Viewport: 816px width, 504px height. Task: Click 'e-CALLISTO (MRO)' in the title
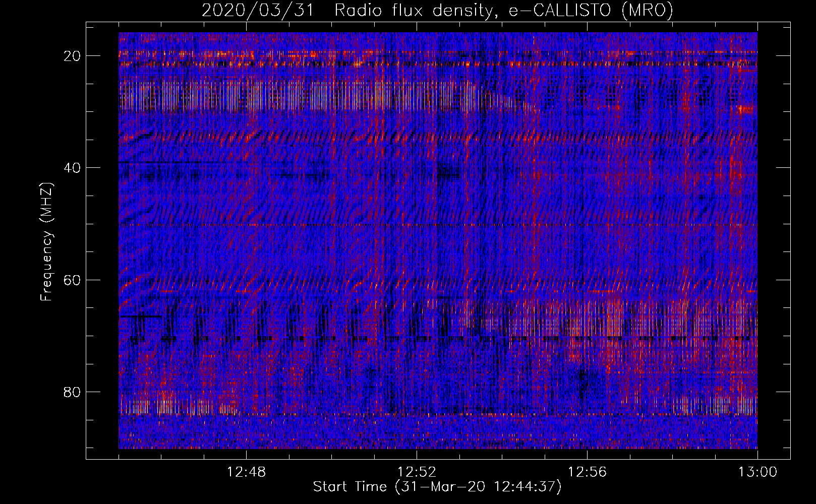[591, 10]
